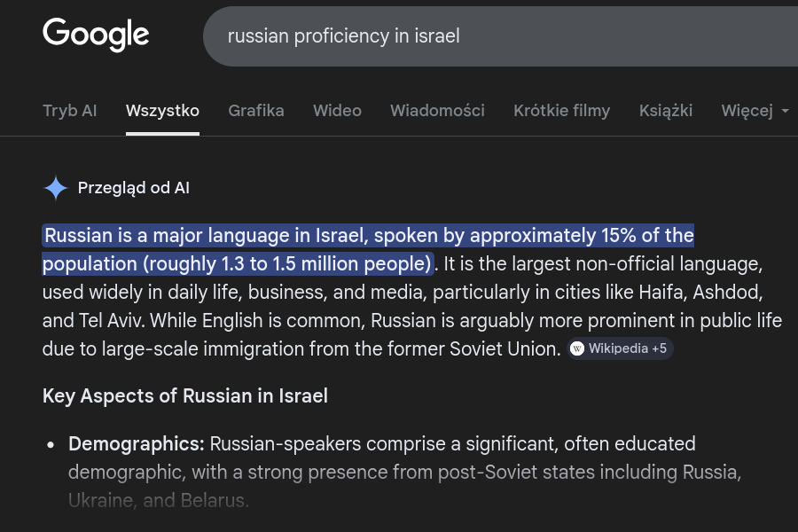
Task: Switch to the Grafika tab
Action: click(256, 111)
